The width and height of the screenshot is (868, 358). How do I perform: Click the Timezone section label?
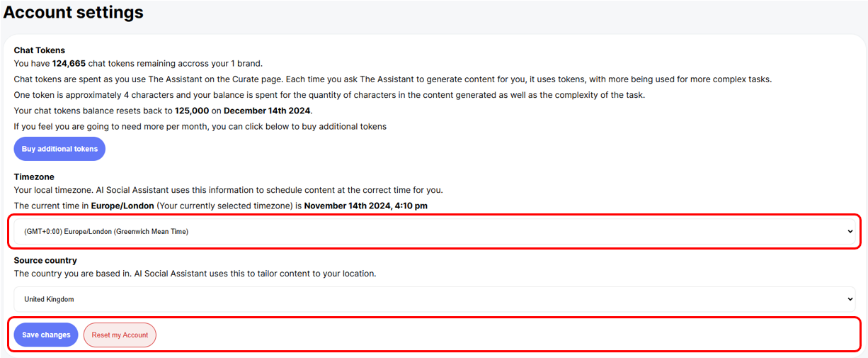[34, 177]
